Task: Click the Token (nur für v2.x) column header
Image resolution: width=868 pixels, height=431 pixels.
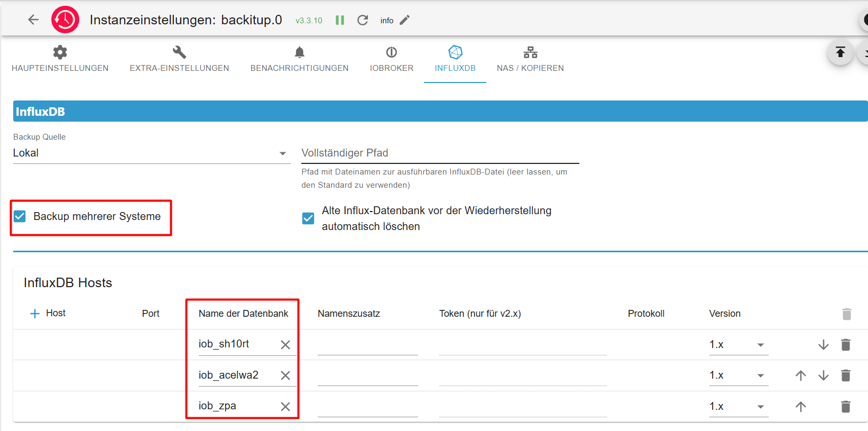Action: pos(480,314)
